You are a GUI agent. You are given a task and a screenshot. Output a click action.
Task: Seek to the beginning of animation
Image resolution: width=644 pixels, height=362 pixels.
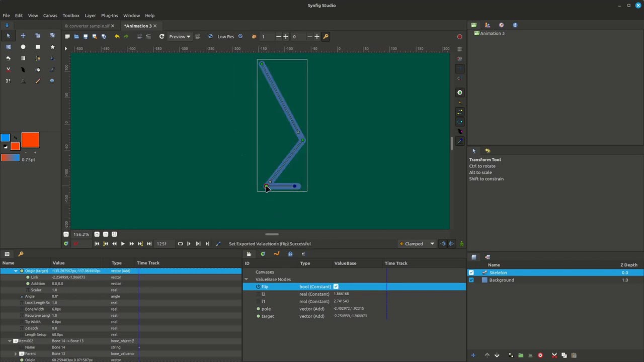(97, 244)
